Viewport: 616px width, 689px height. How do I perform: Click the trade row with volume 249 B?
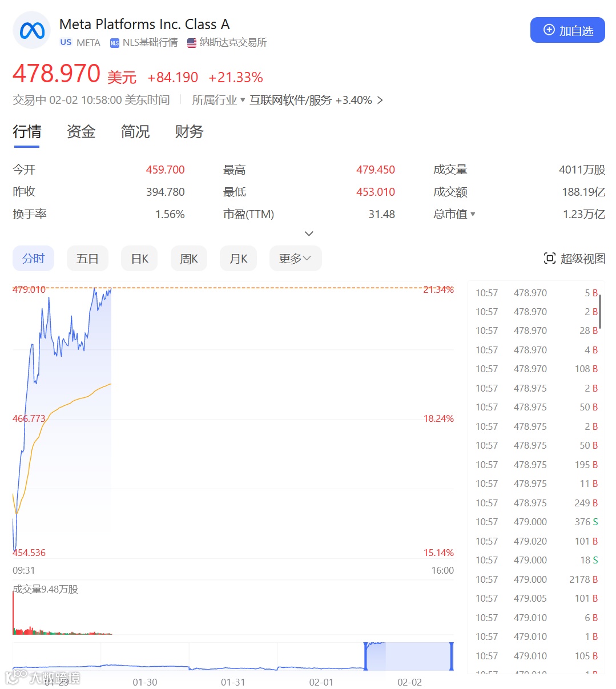[537, 503]
